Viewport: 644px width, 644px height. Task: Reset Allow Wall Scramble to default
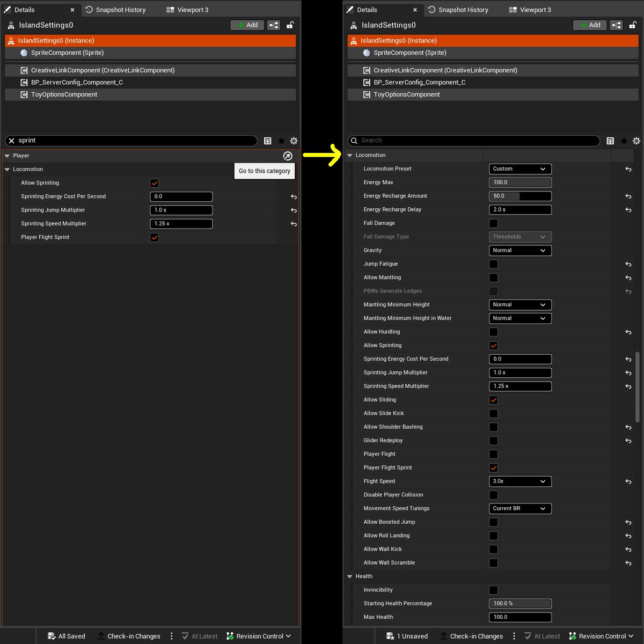click(x=628, y=563)
